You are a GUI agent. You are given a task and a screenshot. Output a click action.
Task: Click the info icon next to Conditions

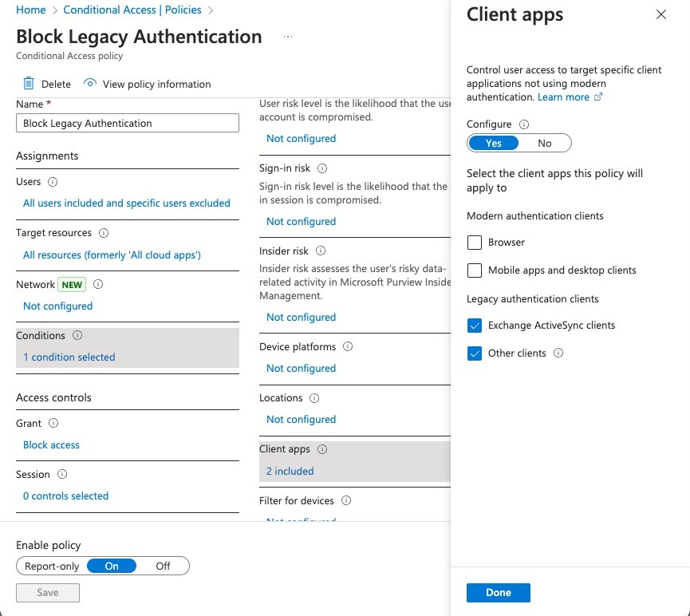tap(77, 335)
